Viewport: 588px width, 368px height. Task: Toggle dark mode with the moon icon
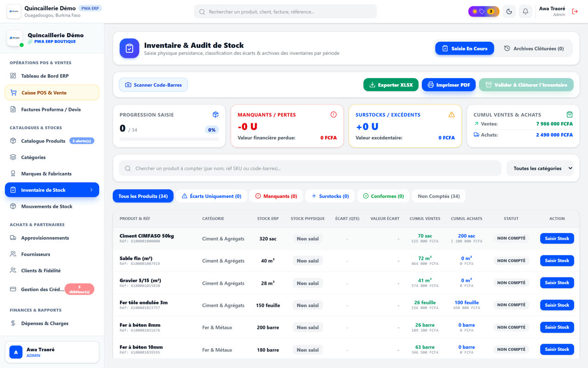(509, 11)
